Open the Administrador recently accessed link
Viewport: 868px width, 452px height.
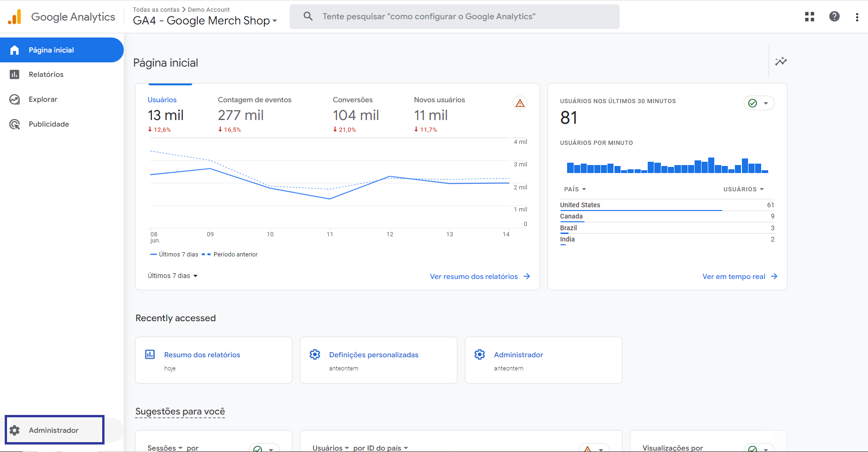pos(518,355)
